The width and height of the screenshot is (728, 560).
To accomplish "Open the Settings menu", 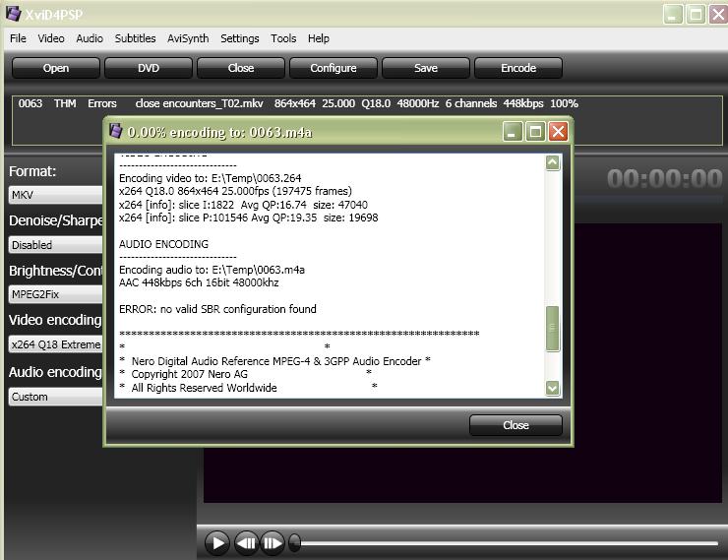I will (x=240, y=38).
